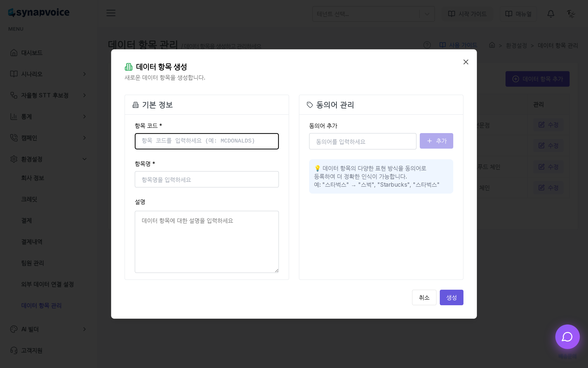Click the 항목 코드 input field

(x=207, y=141)
